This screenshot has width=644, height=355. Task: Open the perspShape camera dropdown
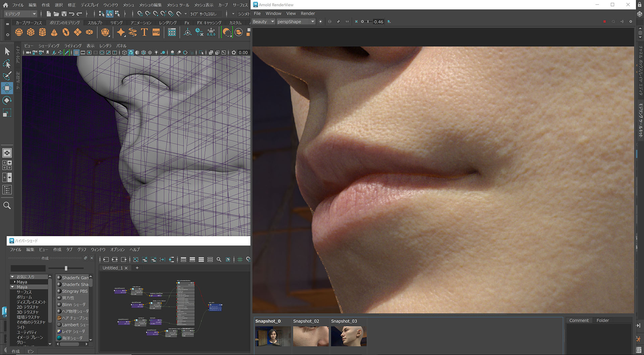click(296, 21)
